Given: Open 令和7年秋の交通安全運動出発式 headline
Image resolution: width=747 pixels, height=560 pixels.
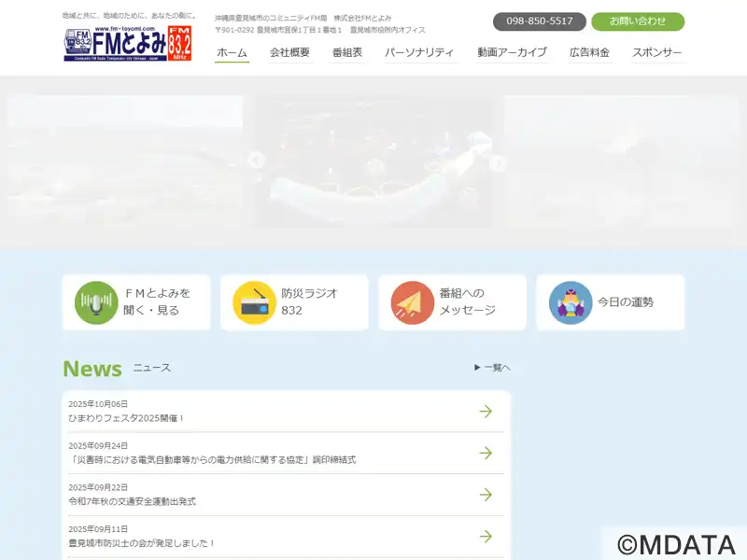Looking at the screenshot, I should (132, 501).
